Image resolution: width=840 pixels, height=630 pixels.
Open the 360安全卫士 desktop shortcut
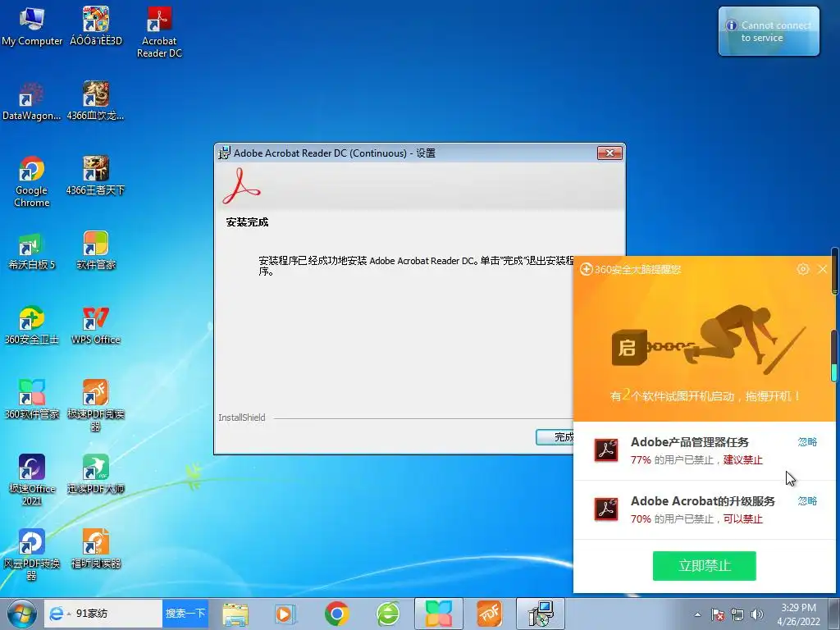(32, 325)
